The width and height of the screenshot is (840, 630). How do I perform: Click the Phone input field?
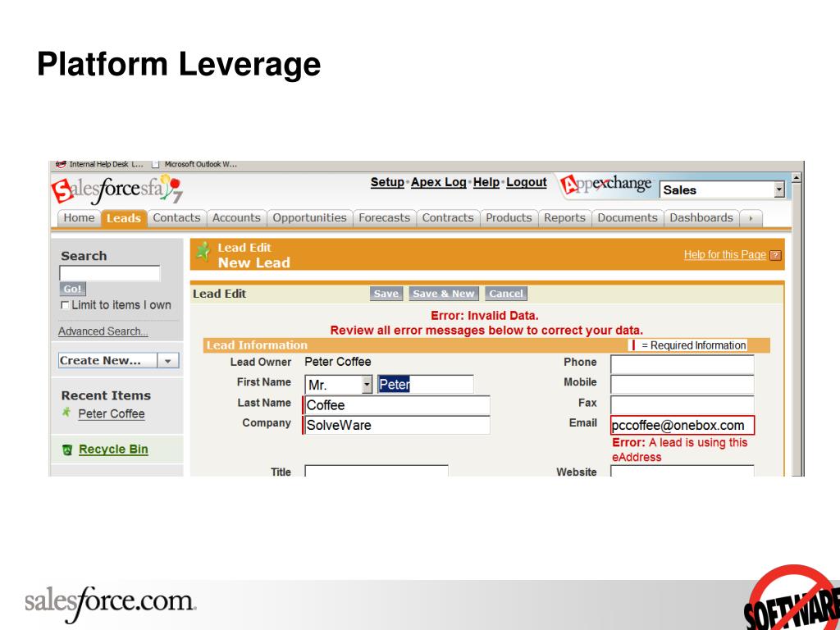click(x=682, y=363)
